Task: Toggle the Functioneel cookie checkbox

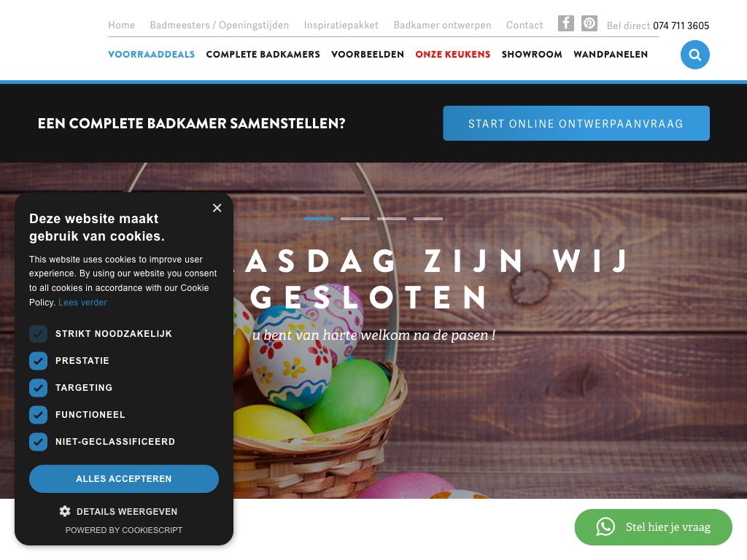Action: pyautogui.click(x=38, y=415)
